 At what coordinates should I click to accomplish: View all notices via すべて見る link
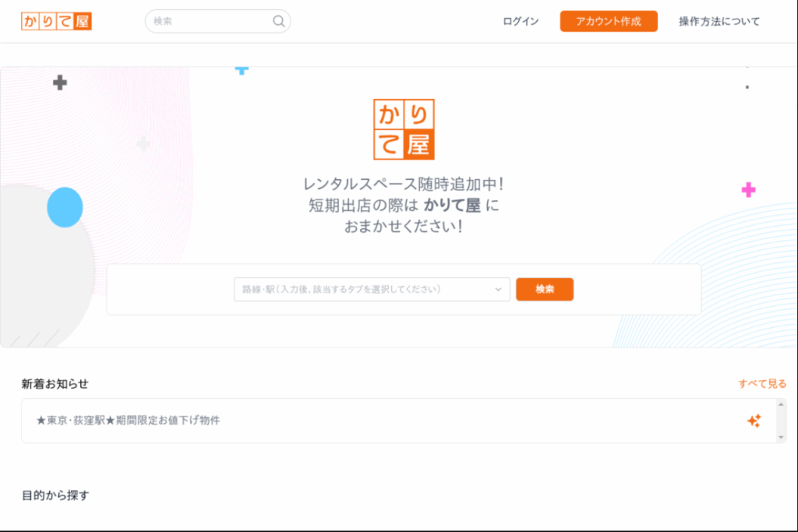[760, 382]
